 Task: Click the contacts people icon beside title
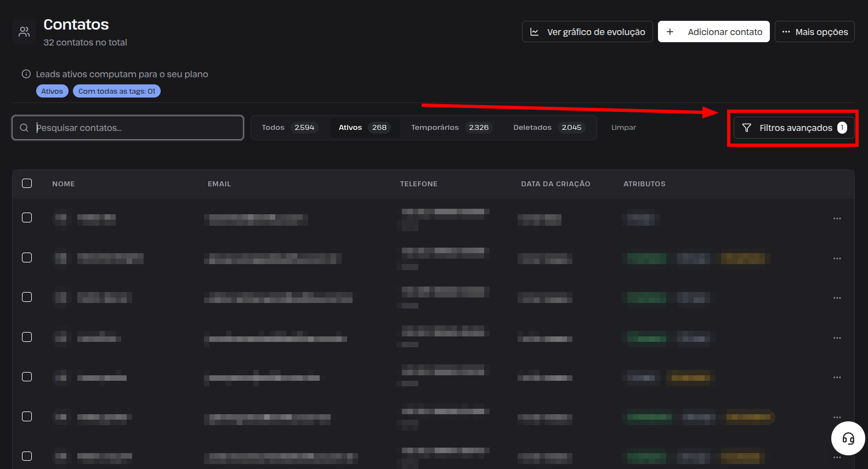coord(24,32)
